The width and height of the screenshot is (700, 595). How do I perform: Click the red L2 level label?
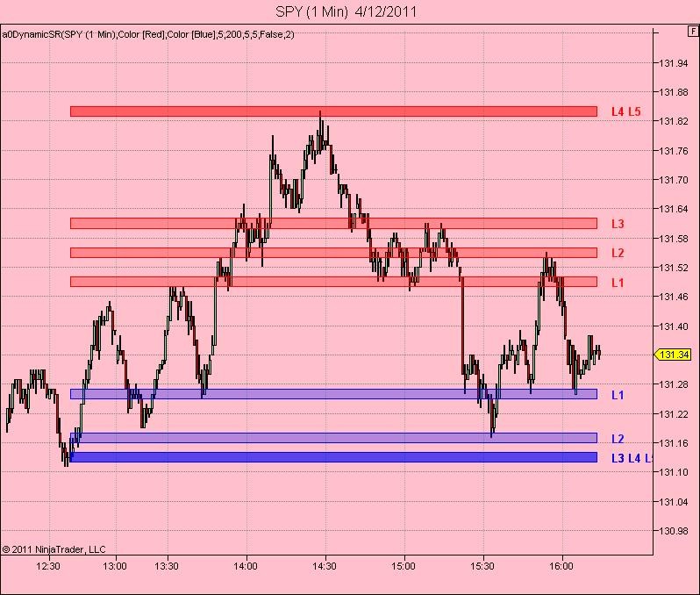(x=618, y=254)
